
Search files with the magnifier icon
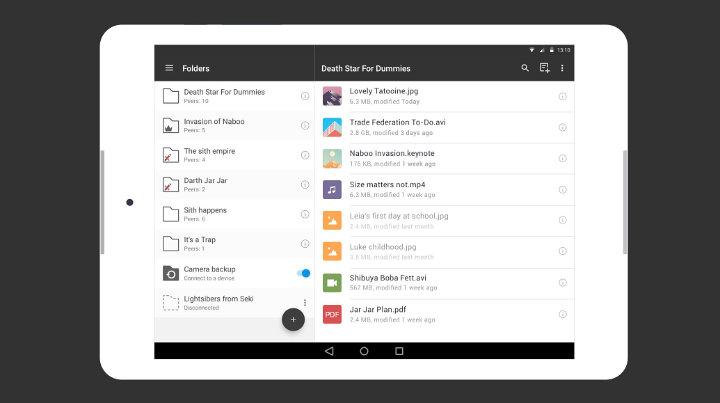click(x=525, y=68)
